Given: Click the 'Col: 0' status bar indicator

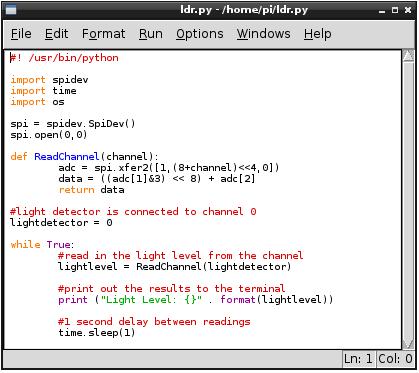Looking at the screenshot, I should [395, 359].
